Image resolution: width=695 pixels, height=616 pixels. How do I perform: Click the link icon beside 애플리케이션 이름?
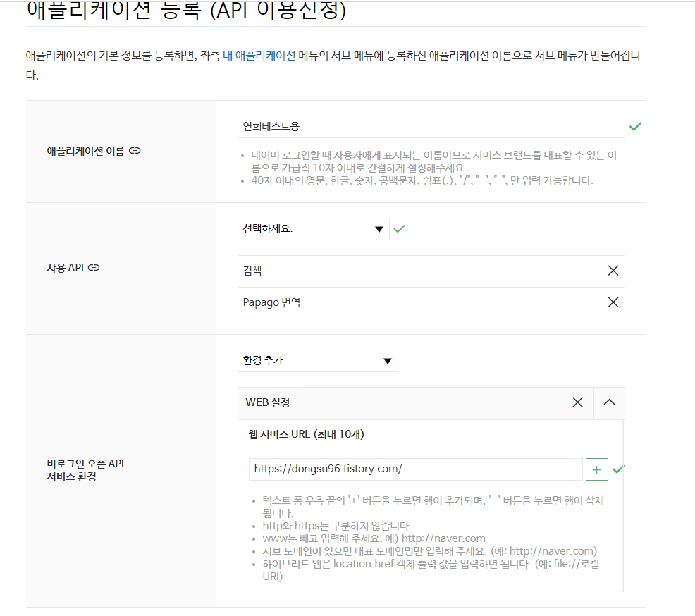tap(135, 151)
